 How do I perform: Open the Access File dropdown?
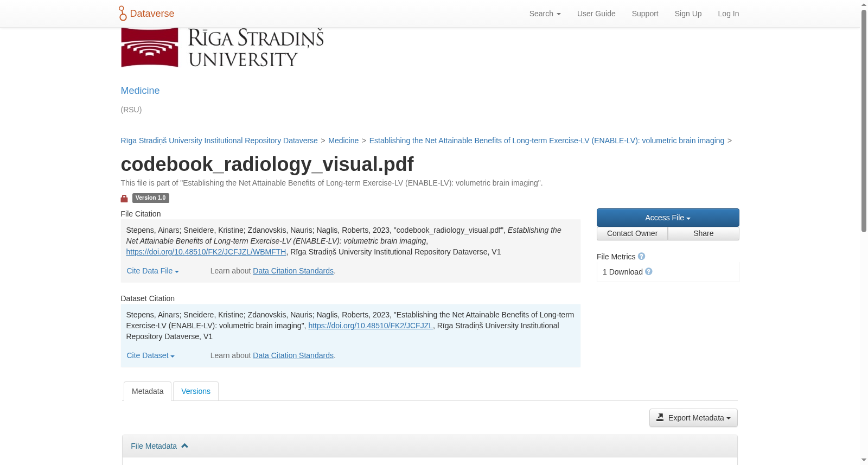pos(668,218)
